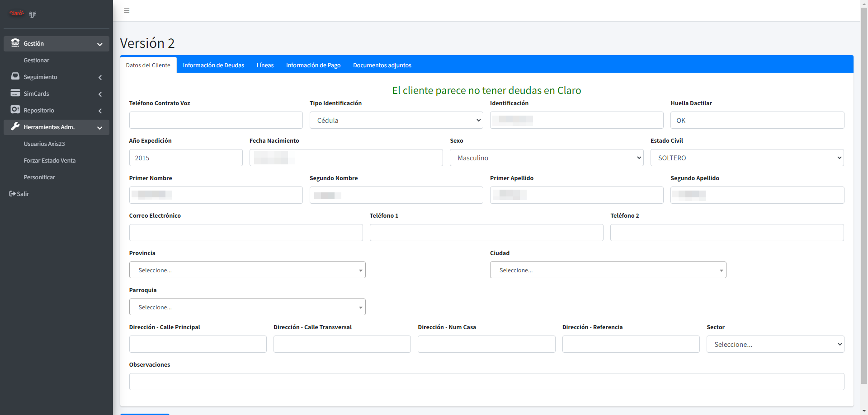Open the Tipo Identificación dropdown
The height and width of the screenshot is (415, 868).
396,120
